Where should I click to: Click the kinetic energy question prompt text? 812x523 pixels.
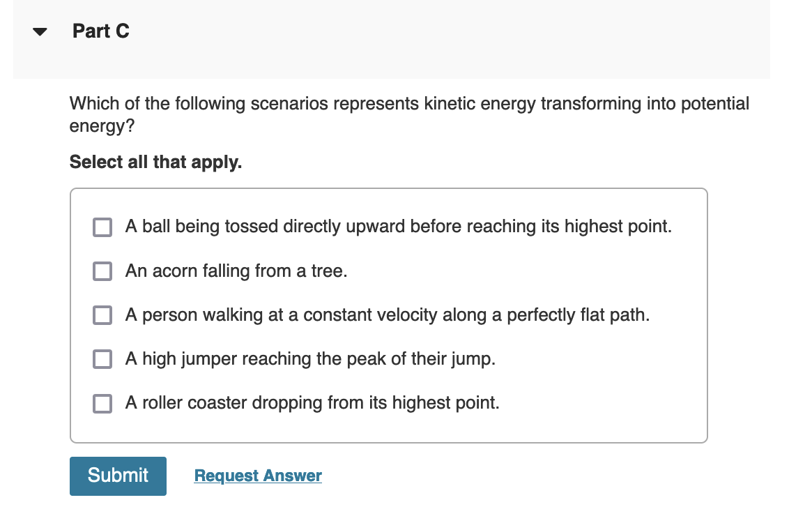coord(409,114)
